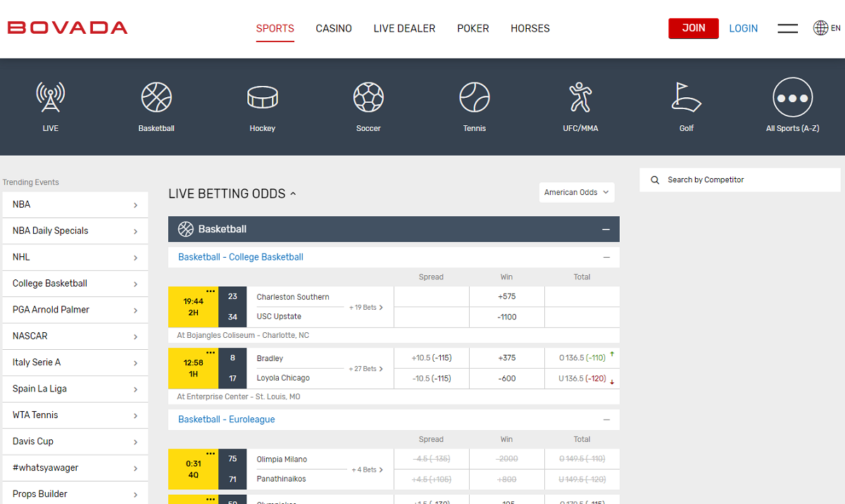845x504 pixels.
Task: Click the red JOIN button
Action: point(694,28)
